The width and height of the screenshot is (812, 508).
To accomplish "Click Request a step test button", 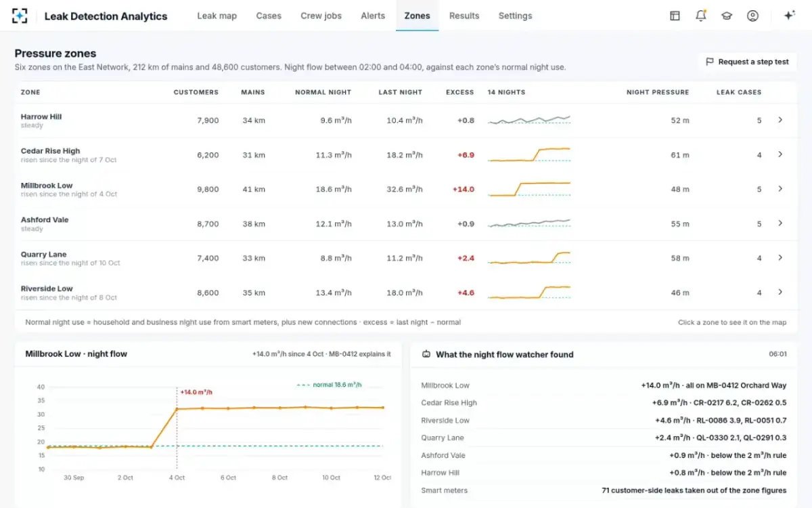I will coord(747,62).
